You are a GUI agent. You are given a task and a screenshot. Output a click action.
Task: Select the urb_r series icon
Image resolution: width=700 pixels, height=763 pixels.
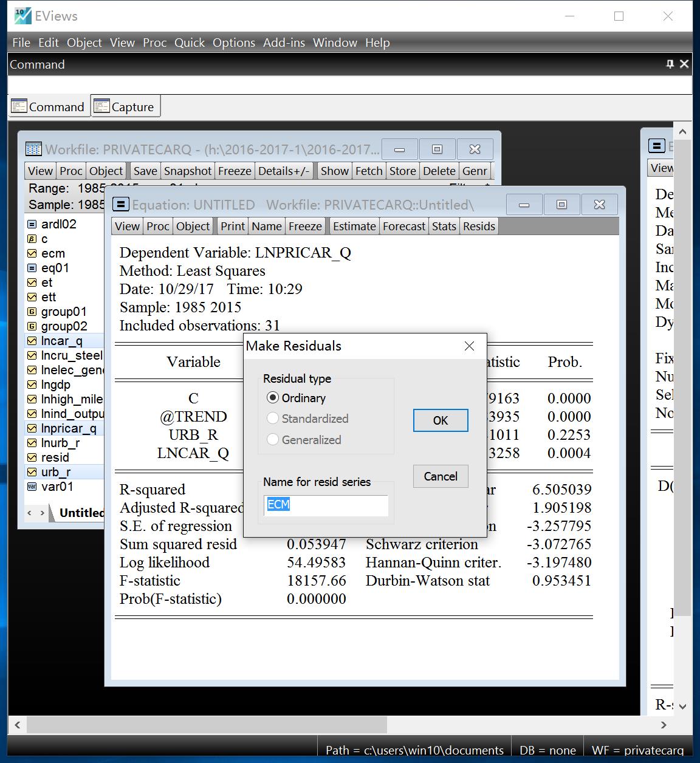point(32,472)
